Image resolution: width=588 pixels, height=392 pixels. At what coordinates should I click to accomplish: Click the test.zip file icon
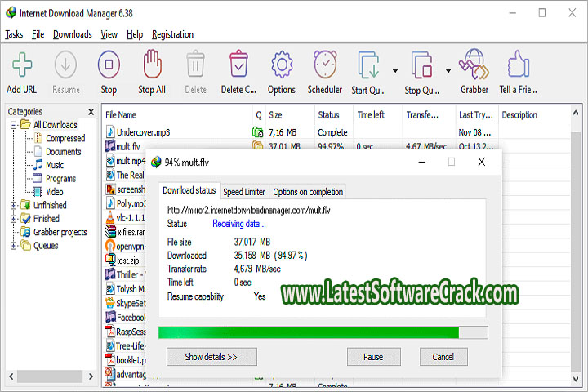[110, 260]
